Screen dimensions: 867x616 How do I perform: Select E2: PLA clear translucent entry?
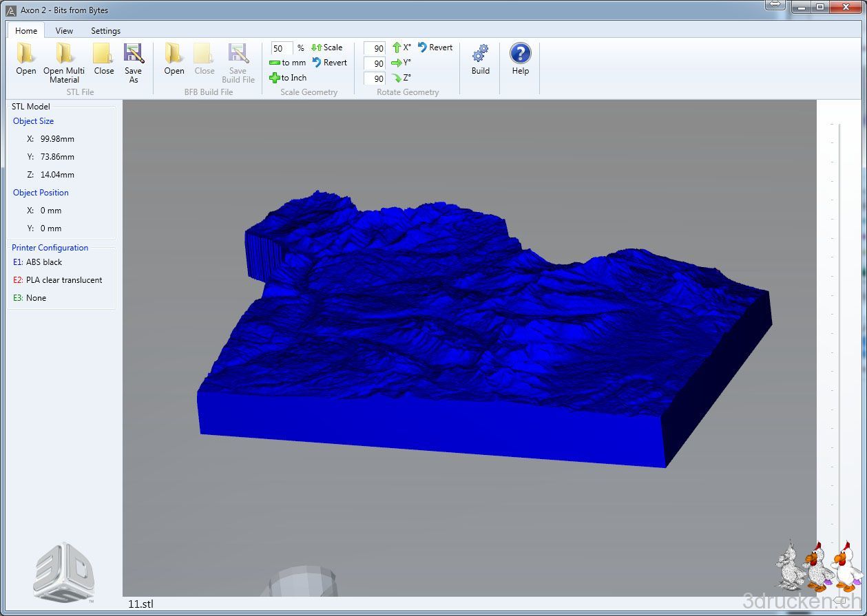[x=57, y=280]
